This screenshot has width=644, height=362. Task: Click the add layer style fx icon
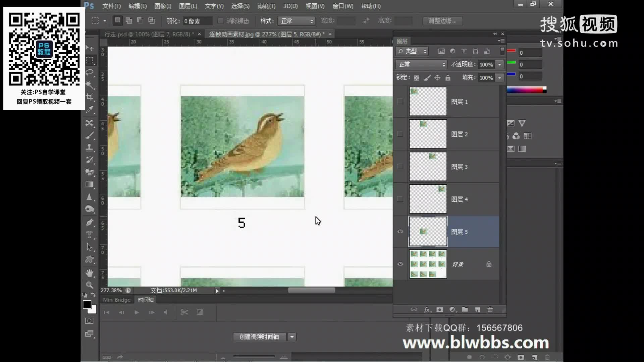point(427,310)
